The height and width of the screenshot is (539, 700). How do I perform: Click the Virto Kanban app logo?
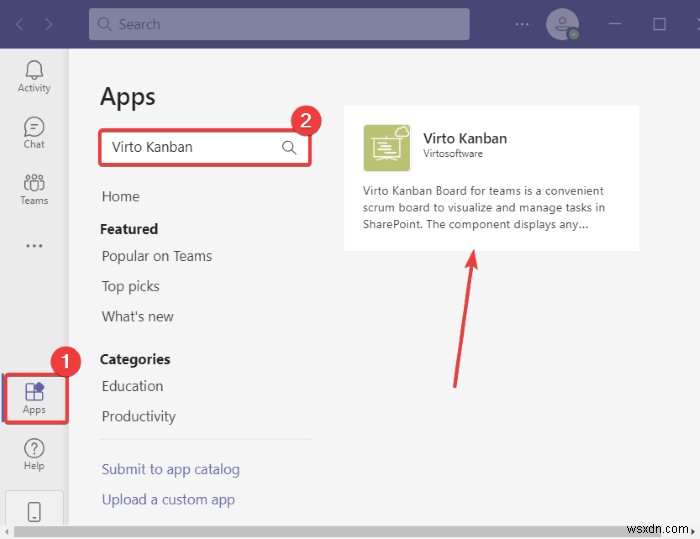point(387,147)
